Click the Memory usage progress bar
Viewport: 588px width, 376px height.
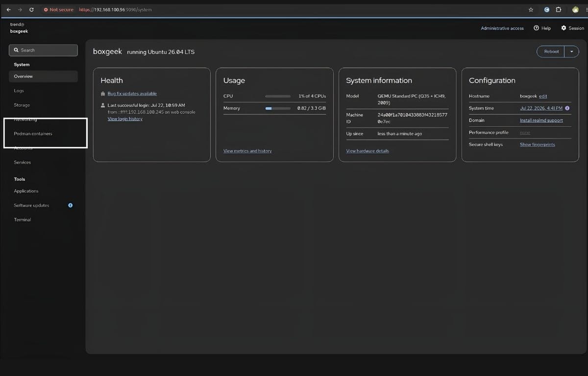point(278,108)
